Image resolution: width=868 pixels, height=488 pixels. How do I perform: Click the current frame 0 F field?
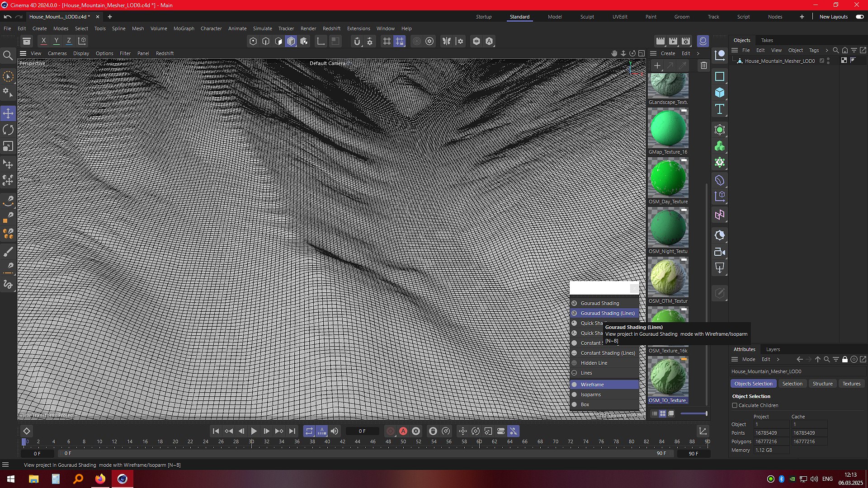click(x=362, y=431)
